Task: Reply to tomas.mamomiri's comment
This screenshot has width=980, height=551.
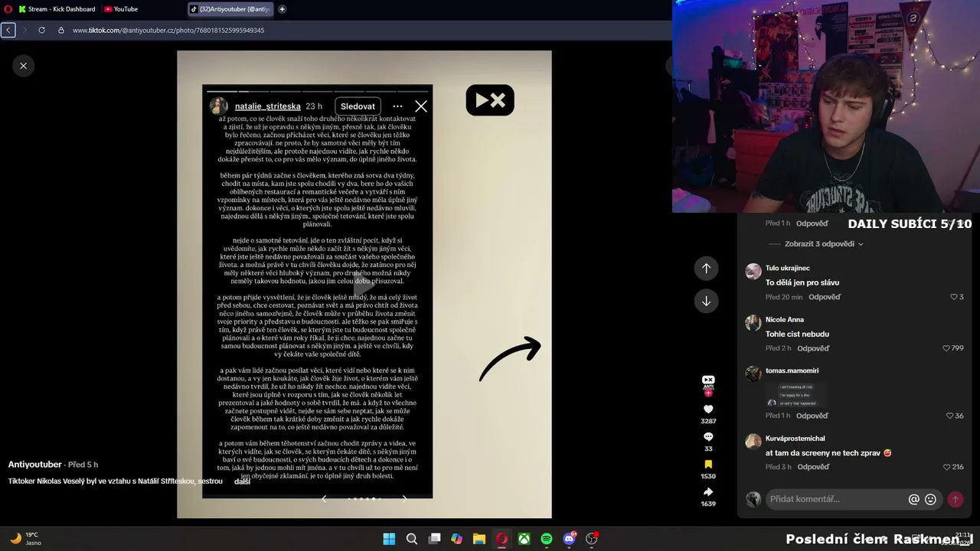Action: click(x=812, y=416)
